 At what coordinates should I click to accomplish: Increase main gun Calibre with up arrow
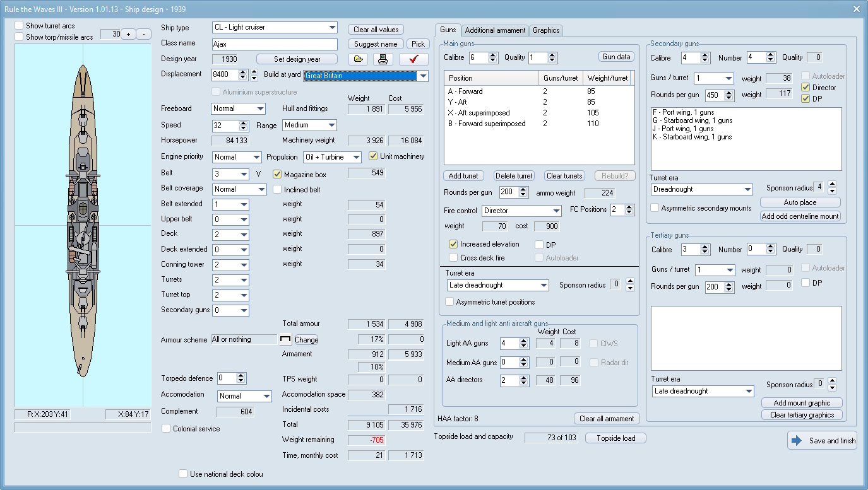494,54
